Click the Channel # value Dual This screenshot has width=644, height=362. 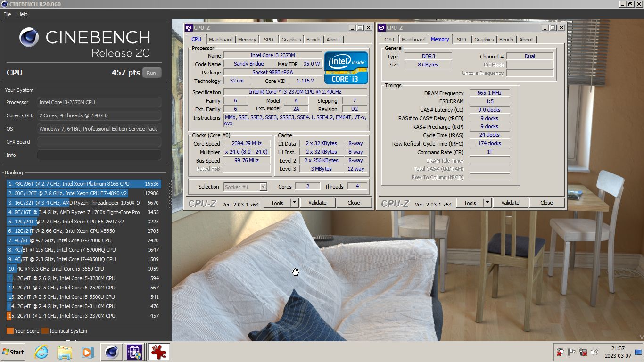point(530,56)
